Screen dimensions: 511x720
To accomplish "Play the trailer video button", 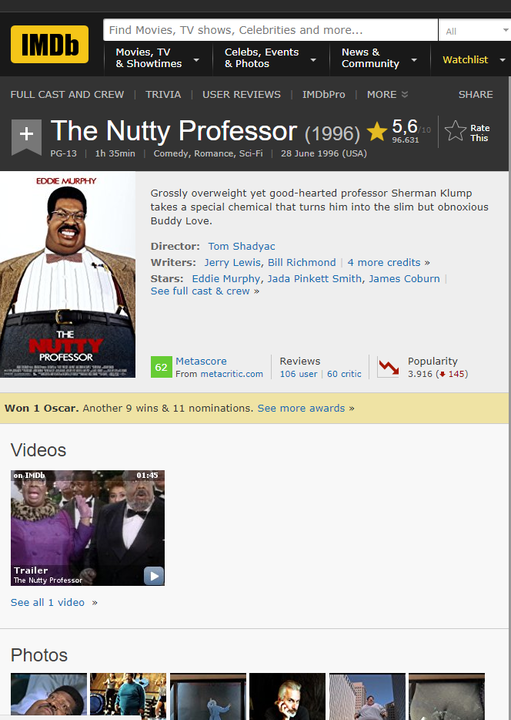I will coord(154,576).
